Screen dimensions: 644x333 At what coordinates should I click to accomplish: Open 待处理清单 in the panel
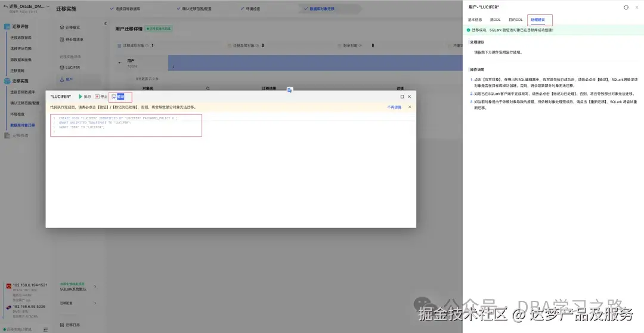pyautogui.click(x=72, y=39)
